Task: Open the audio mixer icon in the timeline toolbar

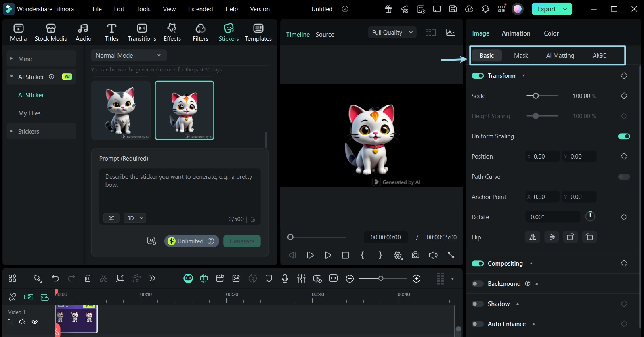Action: [x=301, y=278]
